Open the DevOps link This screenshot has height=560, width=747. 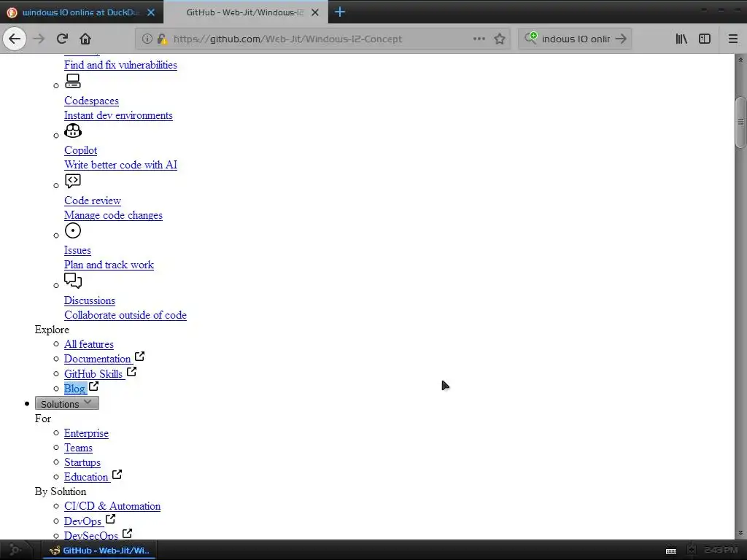coord(83,521)
